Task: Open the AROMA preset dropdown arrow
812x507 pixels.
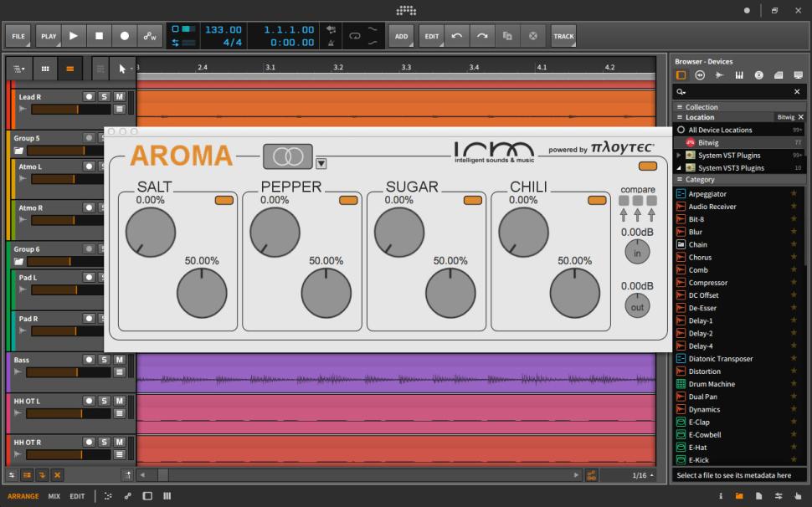Action: 321,163
